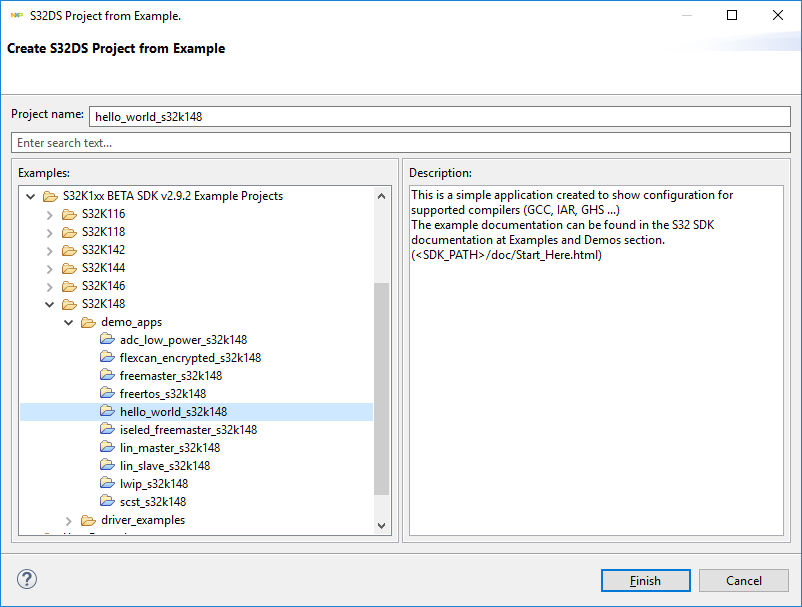Click the Project name input field
The height and width of the screenshot is (607, 802).
click(440, 117)
